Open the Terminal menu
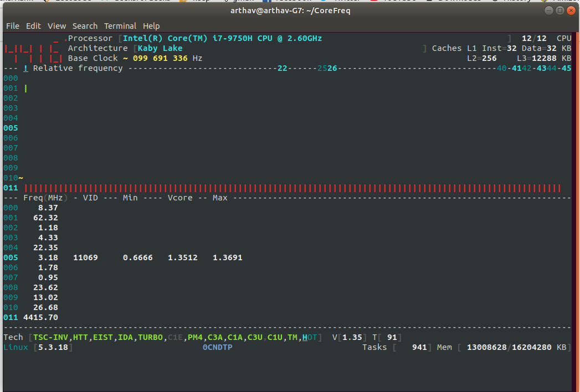 click(120, 26)
